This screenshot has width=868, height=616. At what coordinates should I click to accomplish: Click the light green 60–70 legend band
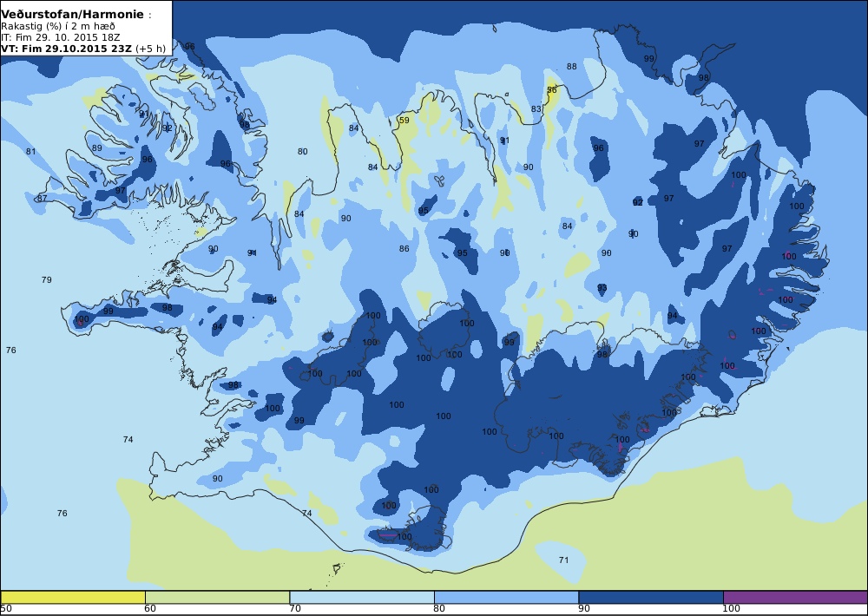coord(218,597)
